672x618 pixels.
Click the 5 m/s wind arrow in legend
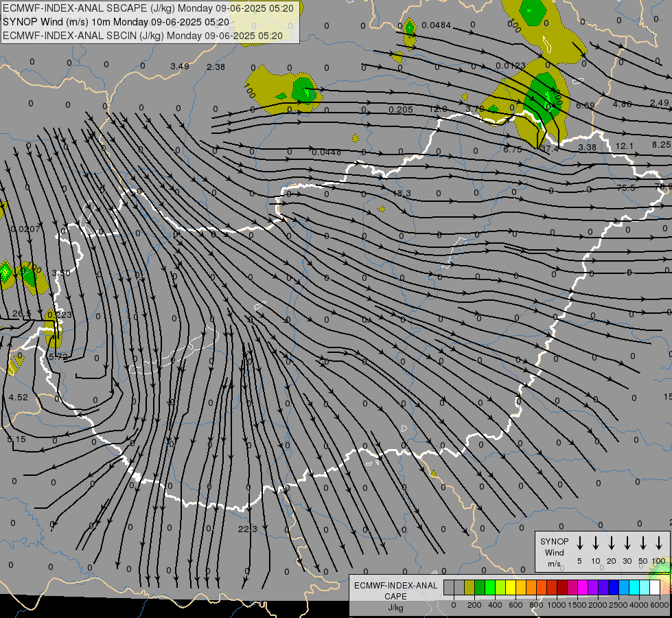pyautogui.click(x=579, y=543)
